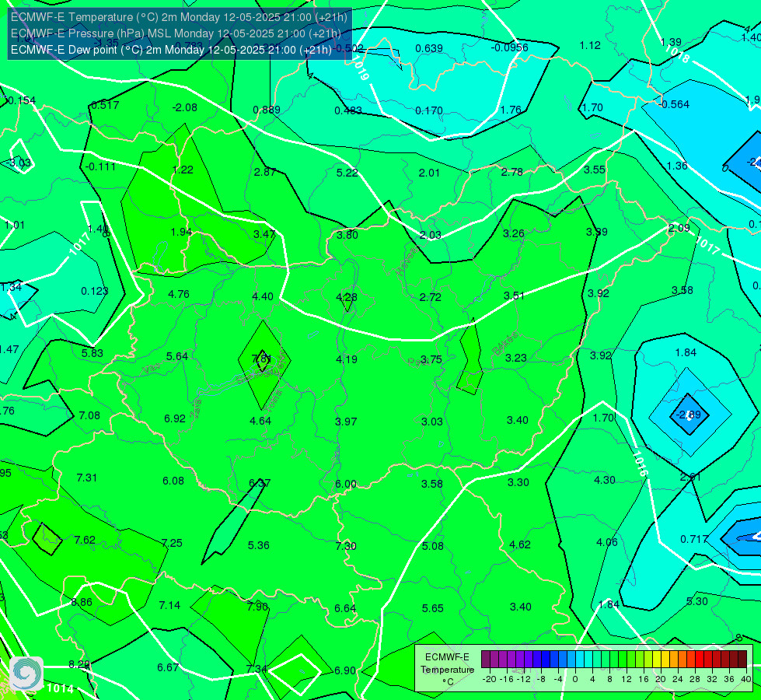Click the 3.75 grid value
Image resolution: width=761 pixels, height=700 pixels.
coord(431,359)
